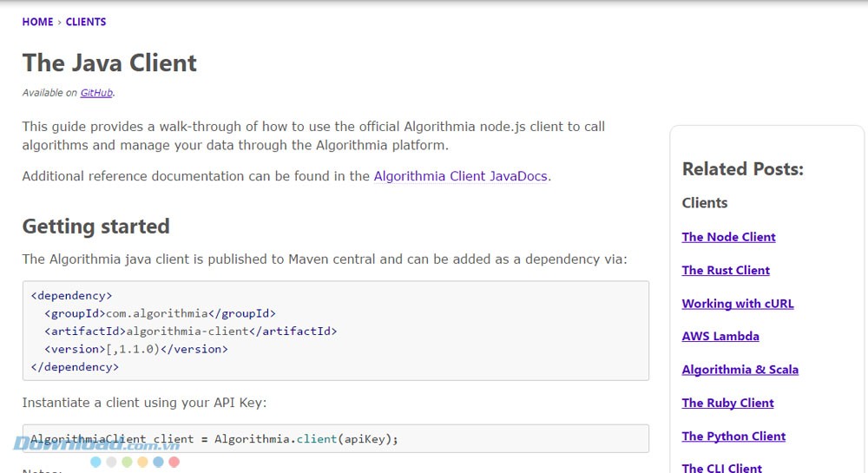
Task: Click the "Clients" sidebar category heading
Action: 705,203
